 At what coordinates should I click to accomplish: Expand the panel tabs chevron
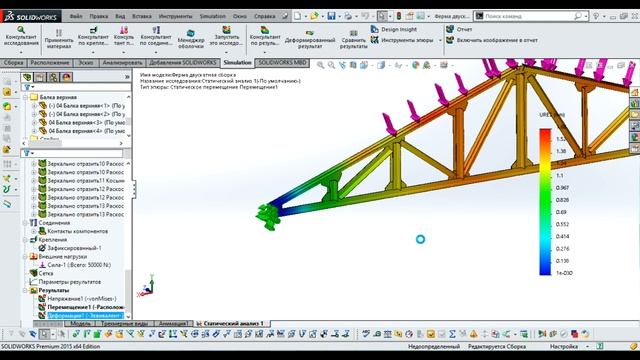tap(127, 77)
